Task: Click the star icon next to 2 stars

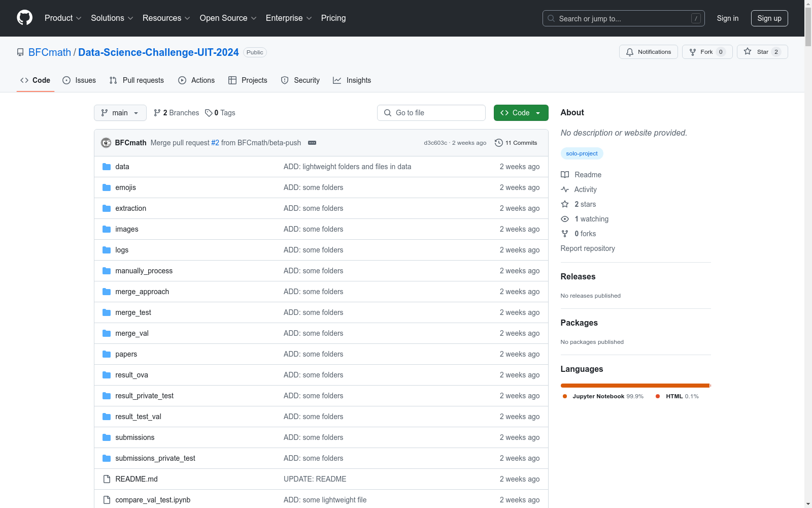Action: click(565, 204)
